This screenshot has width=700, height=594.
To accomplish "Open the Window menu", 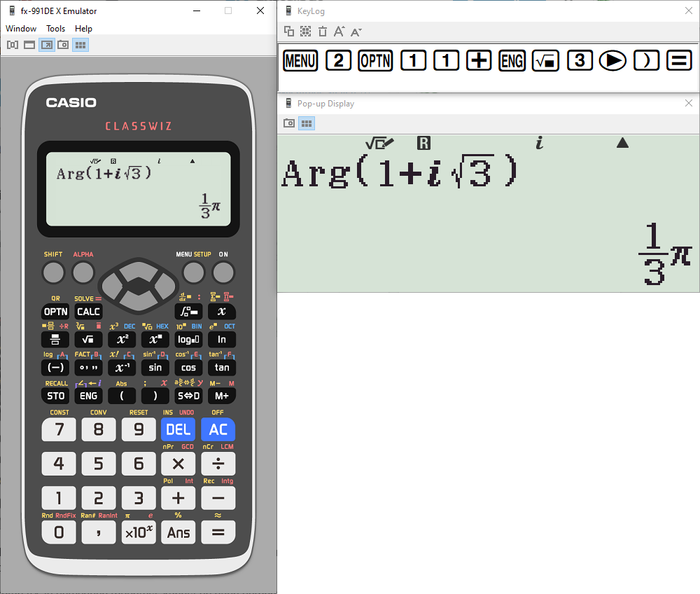I will pyautogui.click(x=21, y=28).
